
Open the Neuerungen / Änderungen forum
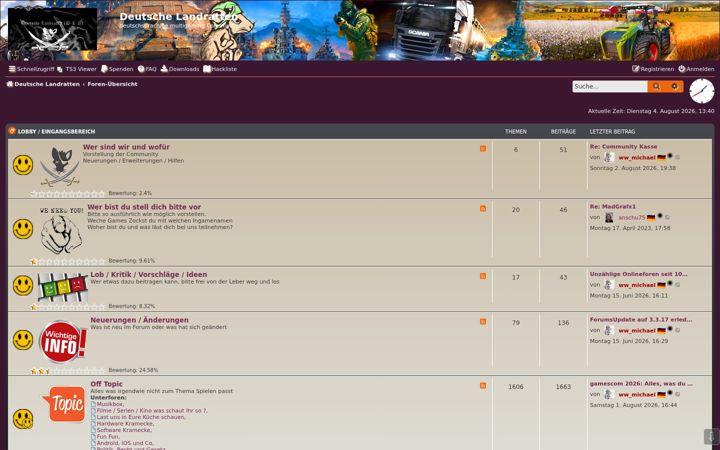pyautogui.click(x=140, y=320)
